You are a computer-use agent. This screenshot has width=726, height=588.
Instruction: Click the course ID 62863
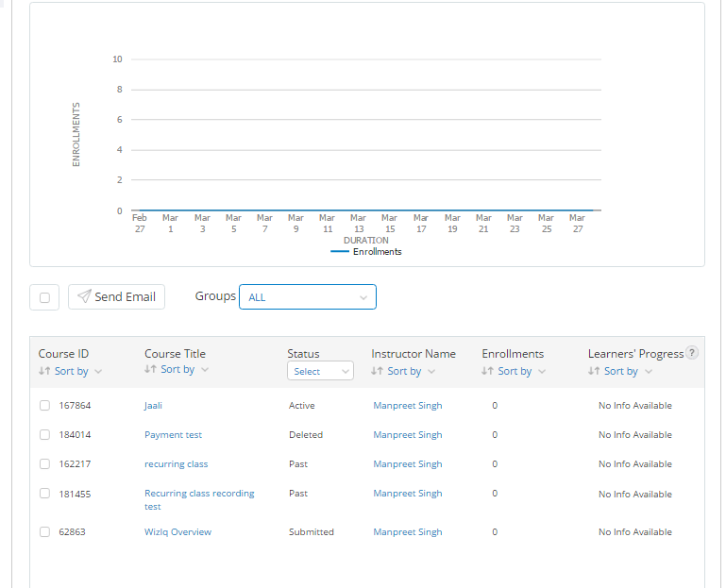pos(73,531)
